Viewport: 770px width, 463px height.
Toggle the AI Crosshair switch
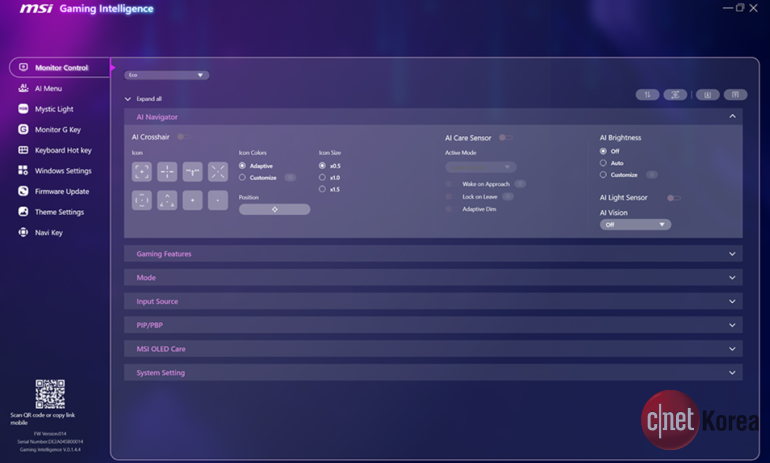tap(182, 137)
